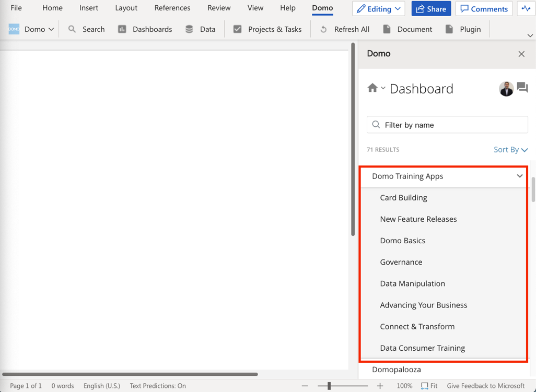Open the Review menu tab
536x392 pixels.
pyautogui.click(x=218, y=8)
